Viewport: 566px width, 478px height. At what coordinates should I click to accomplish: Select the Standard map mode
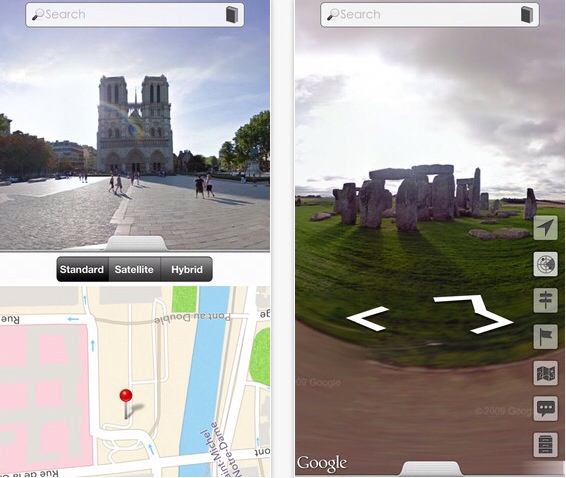point(83,269)
